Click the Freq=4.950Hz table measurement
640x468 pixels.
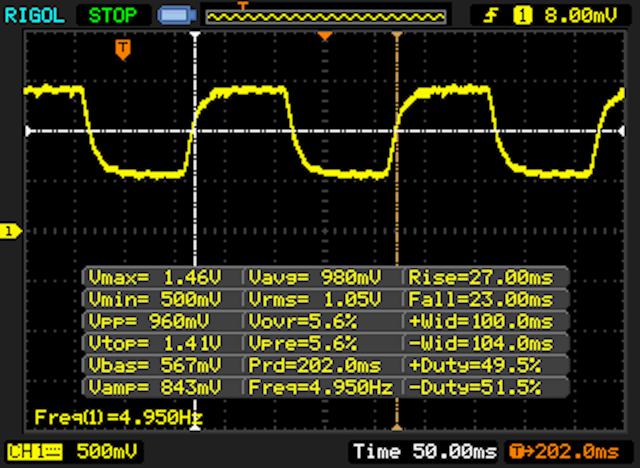tap(321, 387)
